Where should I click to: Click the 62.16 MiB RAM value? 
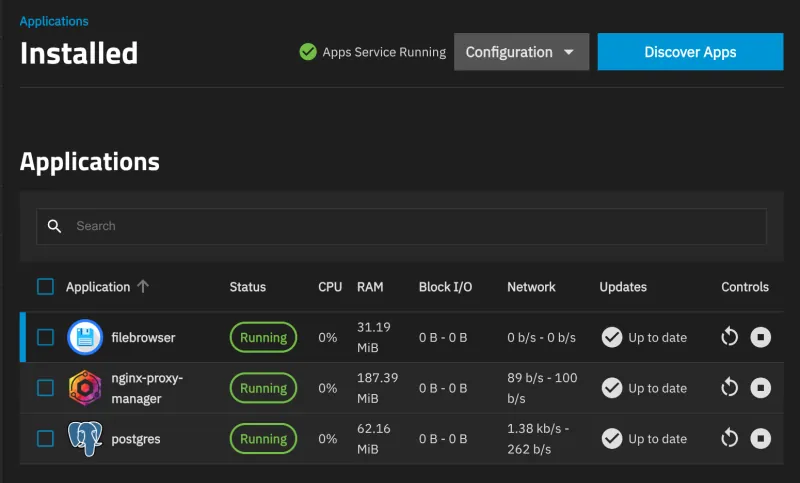click(373, 439)
